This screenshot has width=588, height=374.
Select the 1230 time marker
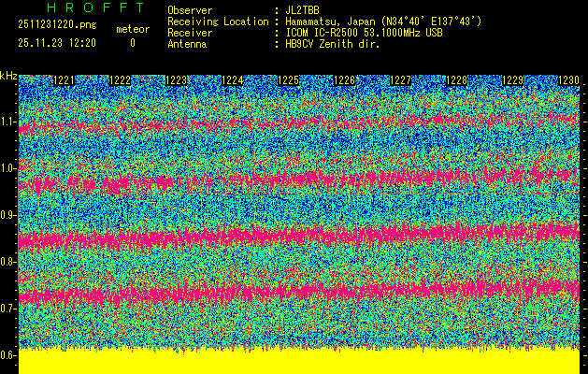click(x=568, y=80)
